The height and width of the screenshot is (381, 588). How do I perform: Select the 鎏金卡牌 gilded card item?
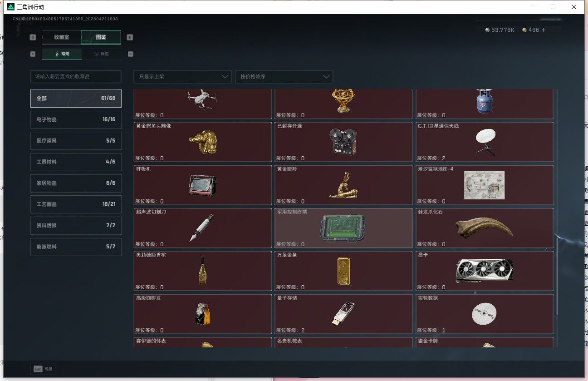485,342
